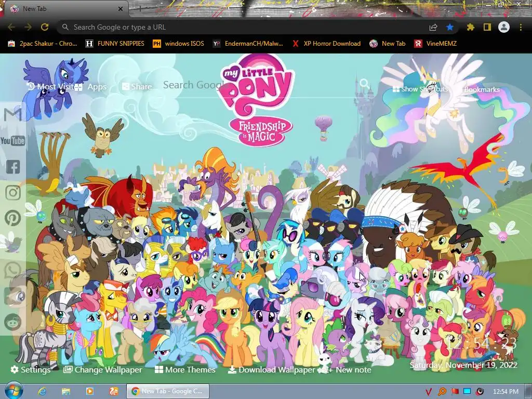Viewport: 532px width, 399px height.
Task: Open the Facebook sidebar icon
Action: [x=13, y=167]
